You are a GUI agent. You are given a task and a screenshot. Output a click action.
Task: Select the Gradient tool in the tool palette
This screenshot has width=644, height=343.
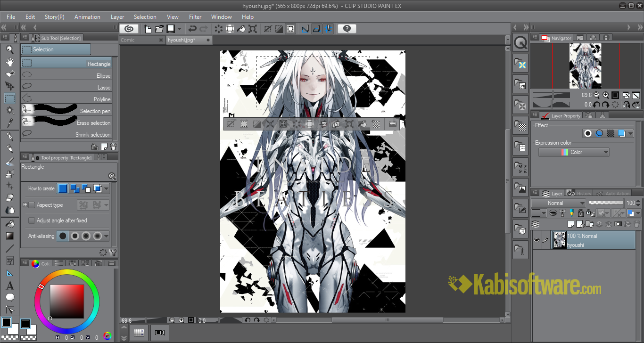(x=9, y=236)
